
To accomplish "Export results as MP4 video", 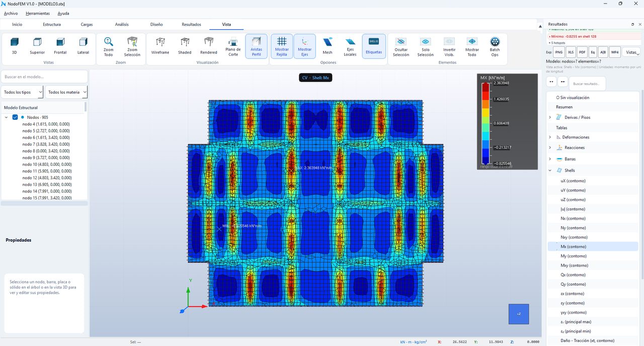I will coord(615,52).
